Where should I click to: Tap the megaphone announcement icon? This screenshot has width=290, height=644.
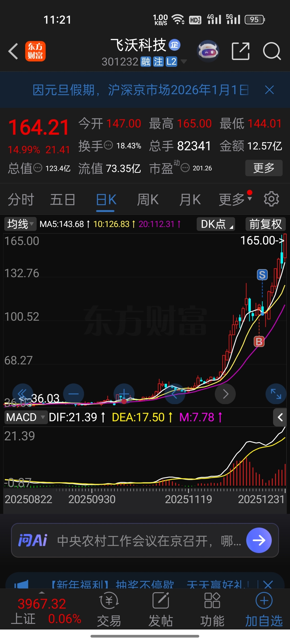point(21,584)
